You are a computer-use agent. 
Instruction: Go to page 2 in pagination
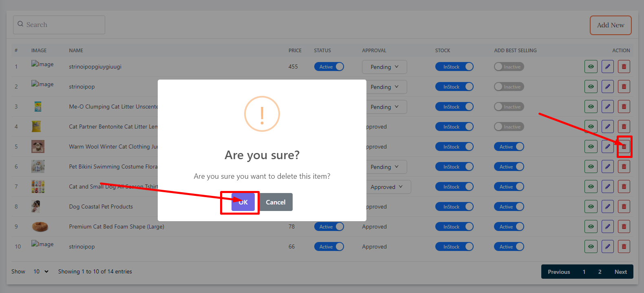point(600,272)
